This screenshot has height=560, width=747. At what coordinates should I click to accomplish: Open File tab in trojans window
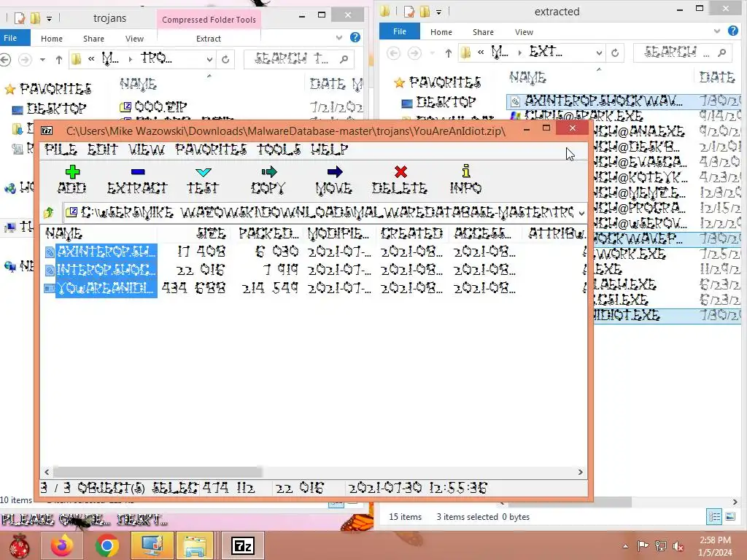pyautogui.click(x=12, y=38)
